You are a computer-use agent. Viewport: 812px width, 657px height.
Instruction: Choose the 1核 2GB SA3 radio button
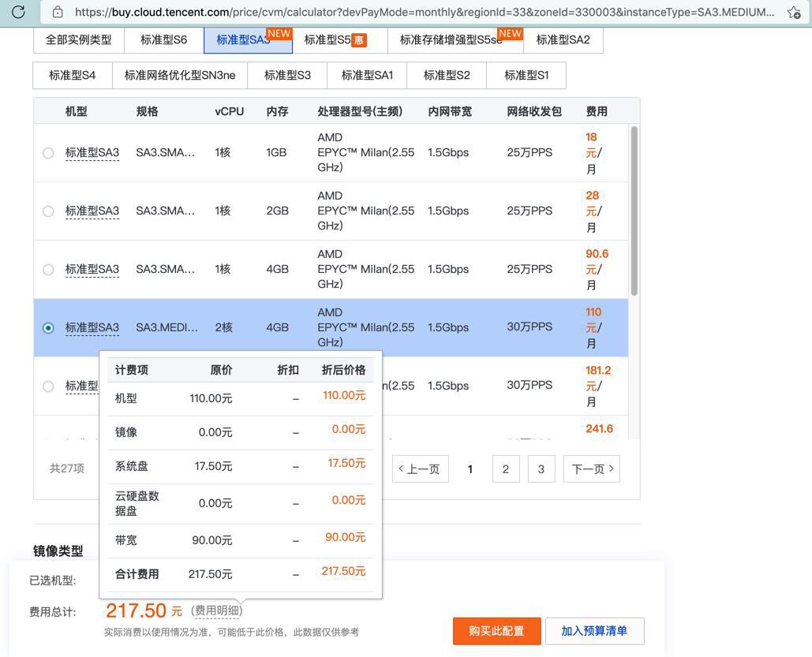point(48,211)
